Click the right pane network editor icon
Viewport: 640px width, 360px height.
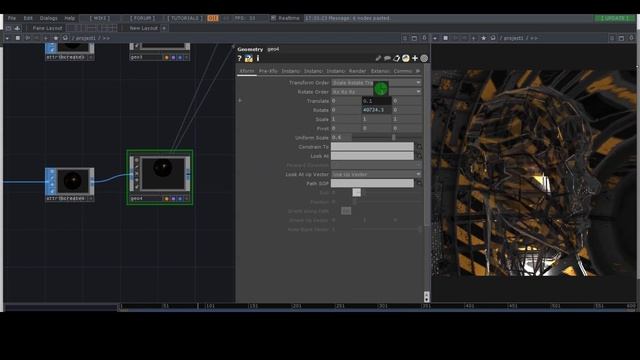(445, 38)
